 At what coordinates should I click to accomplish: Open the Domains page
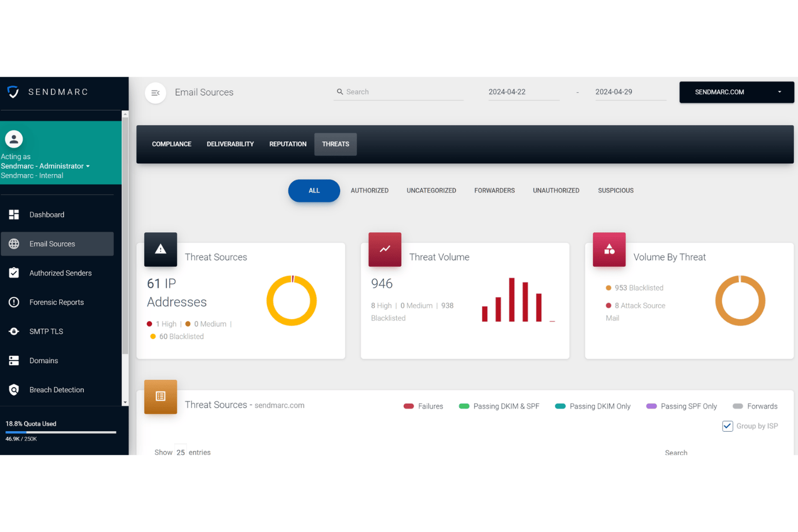pyautogui.click(x=57, y=361)
